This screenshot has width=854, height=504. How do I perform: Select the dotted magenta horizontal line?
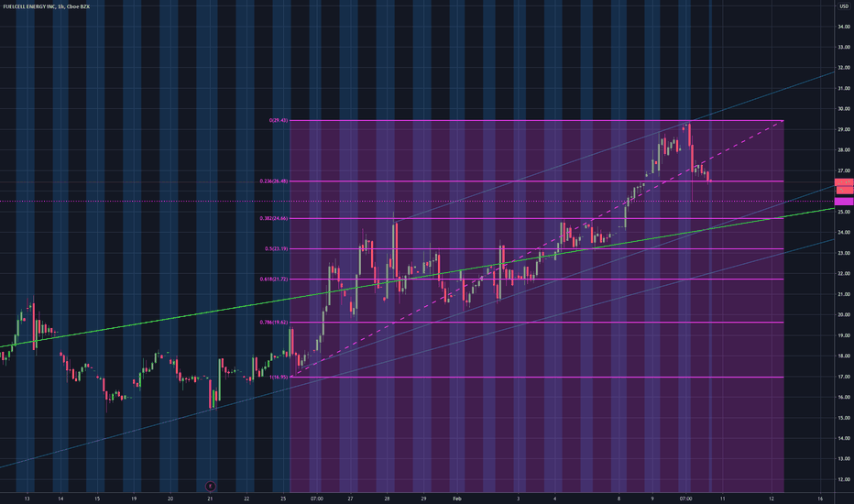coord(417,201)
